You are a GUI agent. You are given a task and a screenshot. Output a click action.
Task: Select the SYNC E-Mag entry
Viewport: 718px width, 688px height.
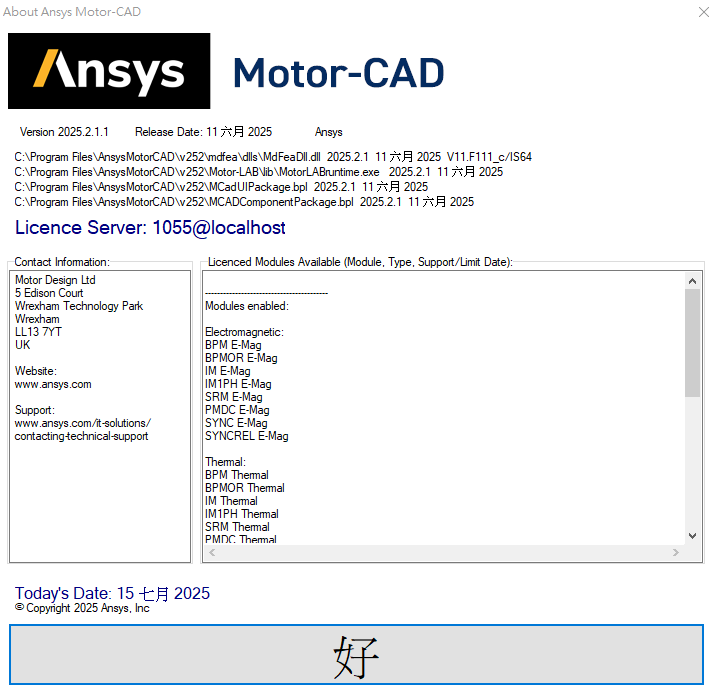click(x=236, y=423)
